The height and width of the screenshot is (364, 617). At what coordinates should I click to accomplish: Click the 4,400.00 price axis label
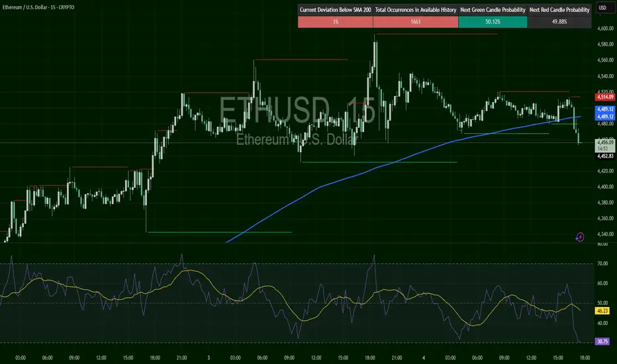605,187
